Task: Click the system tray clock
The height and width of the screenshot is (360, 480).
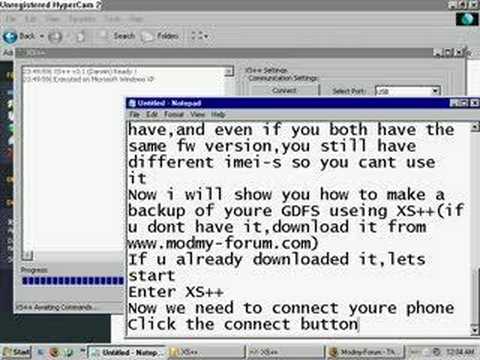Action: [460, 352]
